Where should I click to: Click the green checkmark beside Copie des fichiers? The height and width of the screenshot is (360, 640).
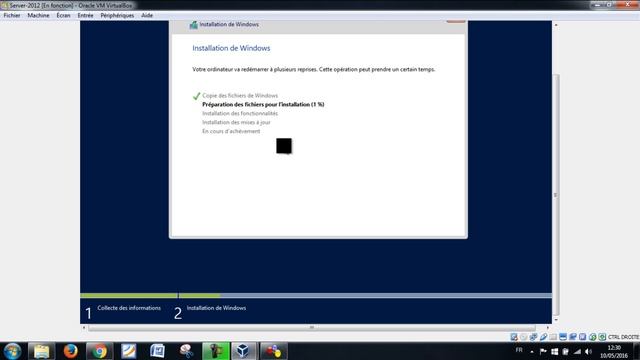196,96
